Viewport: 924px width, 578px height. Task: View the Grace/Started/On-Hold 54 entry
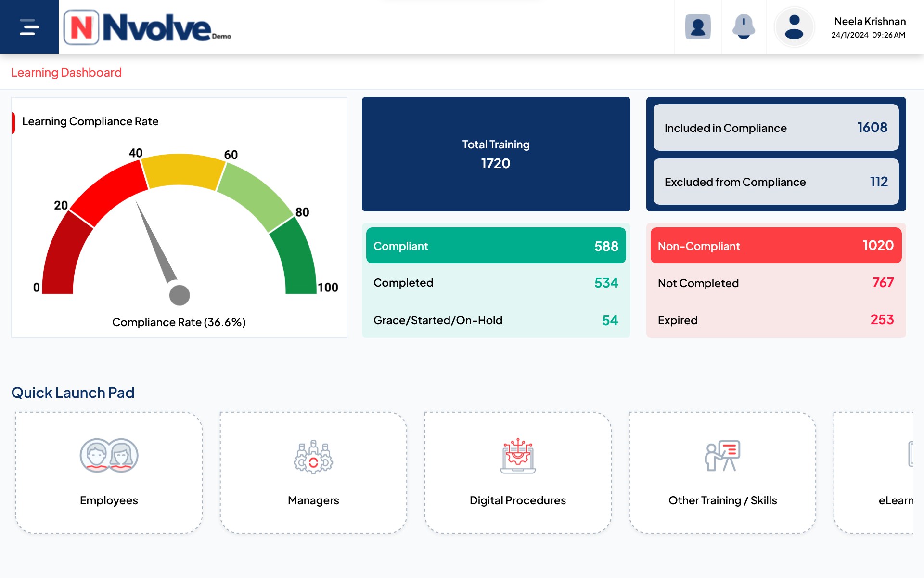(x=496, y=320)
